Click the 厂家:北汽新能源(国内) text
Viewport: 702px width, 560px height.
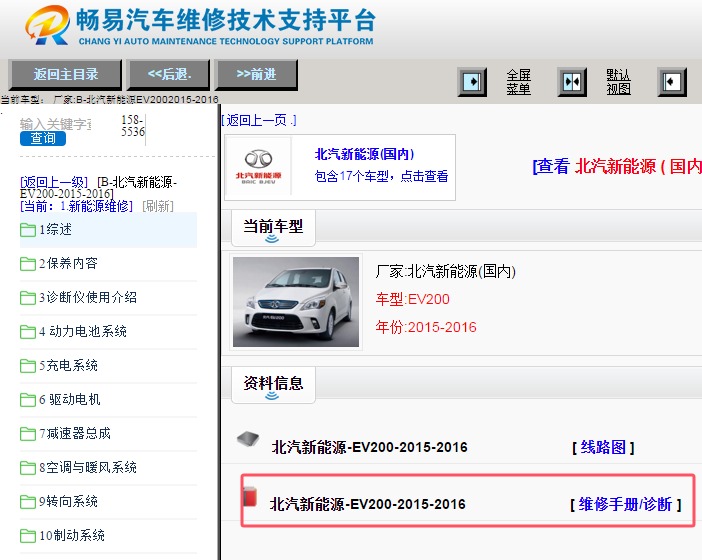445,271
